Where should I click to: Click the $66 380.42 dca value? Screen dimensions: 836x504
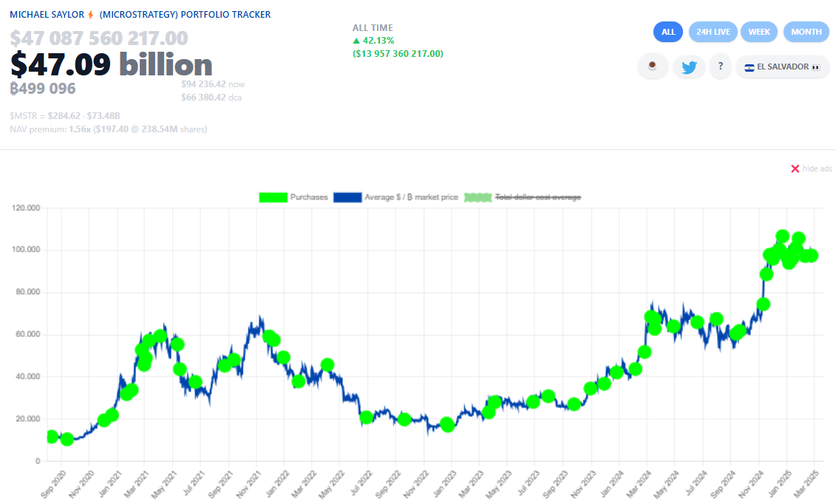click(x=211, y=98)
